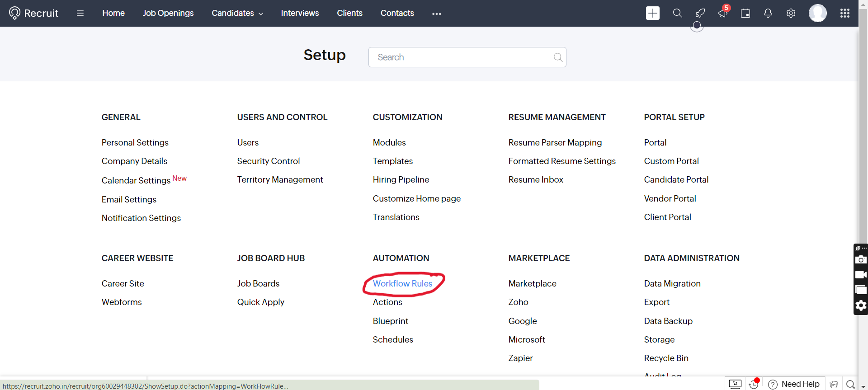Open Webforms link
This screenshot has height=390, width=868.
[x=122, y=302]
